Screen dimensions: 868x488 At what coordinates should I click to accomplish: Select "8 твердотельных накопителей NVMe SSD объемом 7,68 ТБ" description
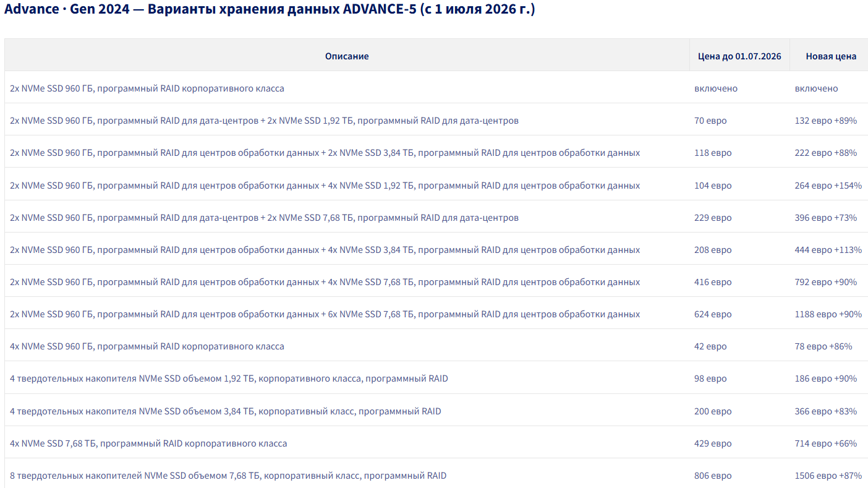(x=228, y=476)
